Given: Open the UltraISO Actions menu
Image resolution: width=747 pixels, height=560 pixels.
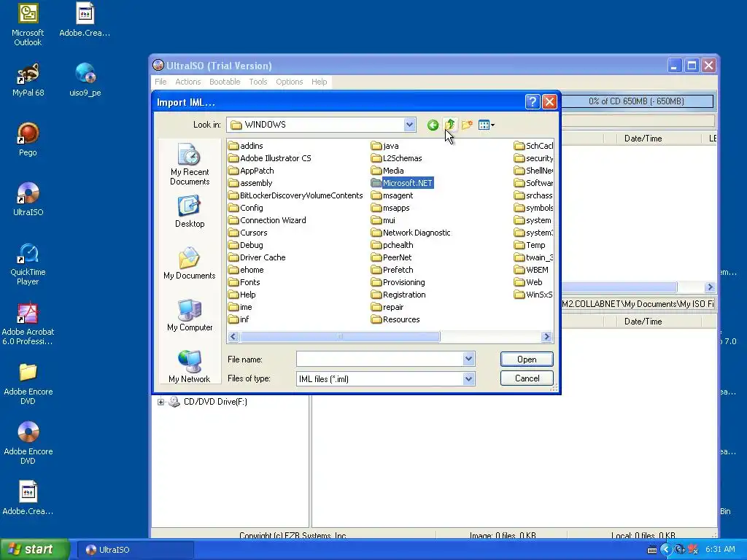Looking at the screenshot, I should pos(187,82).
